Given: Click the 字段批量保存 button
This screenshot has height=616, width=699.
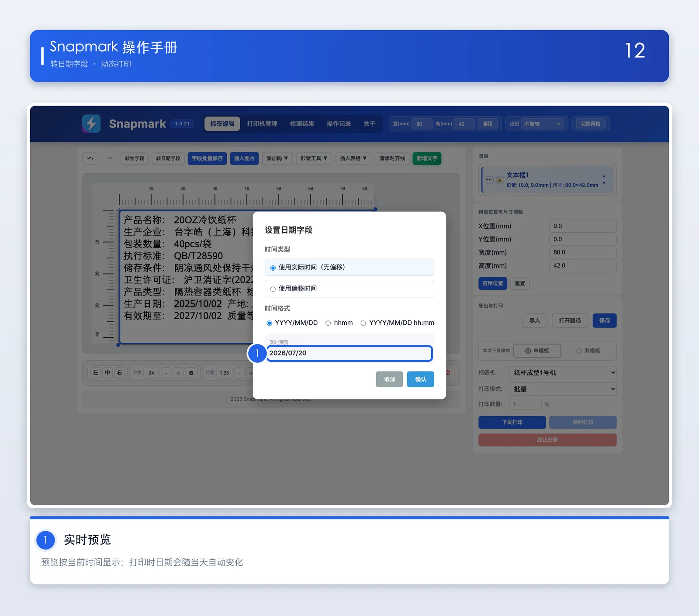Looking at the screenshot, I should tap(207, 158).
